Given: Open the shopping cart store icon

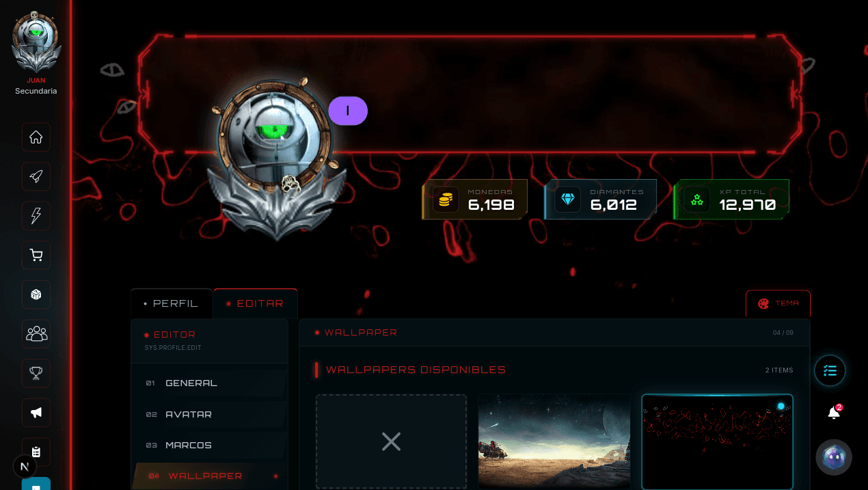Looking at the screenshot, I should click(36, 256).
